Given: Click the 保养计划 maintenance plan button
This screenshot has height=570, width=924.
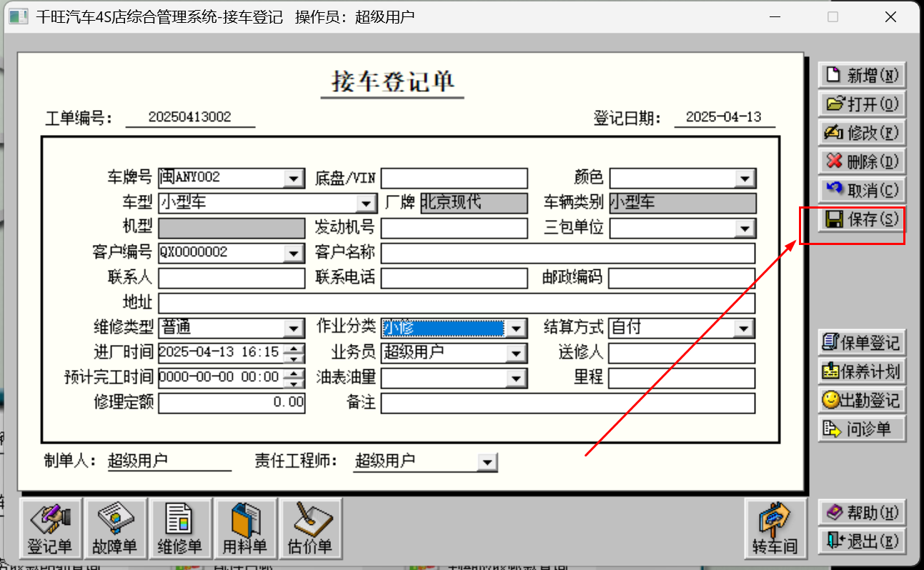Looking at the screenshot, I should pos(862,371).
